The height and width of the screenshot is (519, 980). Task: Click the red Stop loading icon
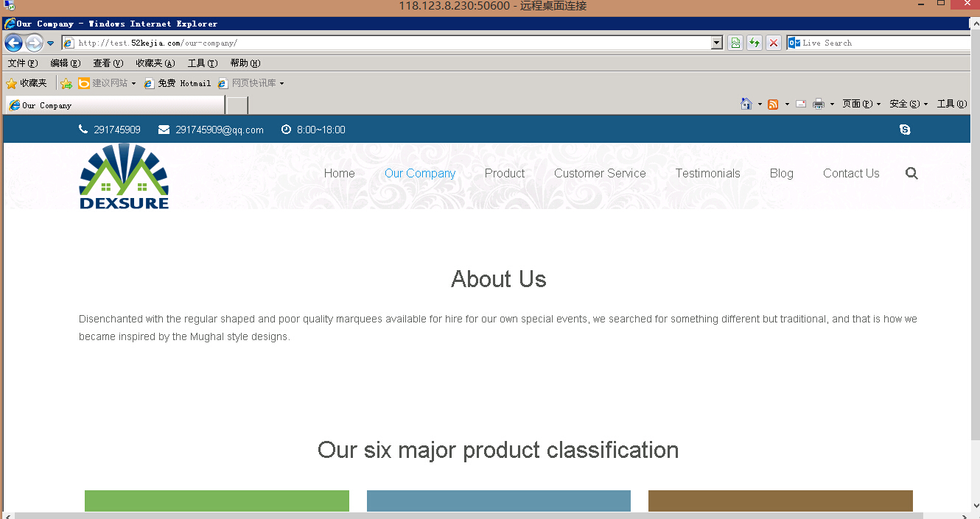pos(773,43)
